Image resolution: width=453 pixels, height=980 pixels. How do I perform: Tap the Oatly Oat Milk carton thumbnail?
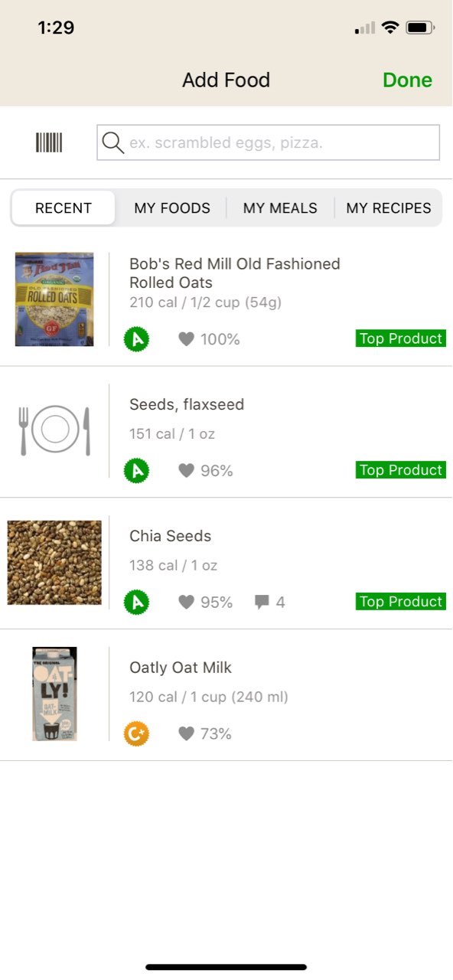[x=54, y=694]
